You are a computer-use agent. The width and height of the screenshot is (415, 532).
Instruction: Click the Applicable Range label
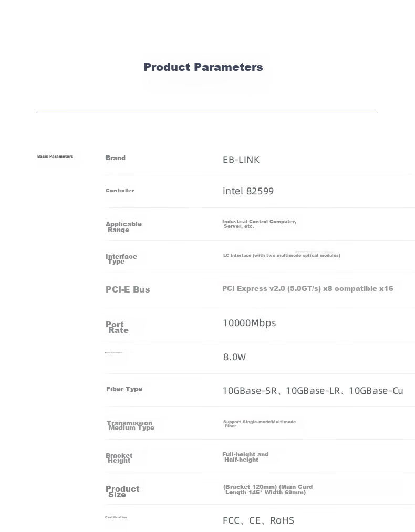point(123,227)
